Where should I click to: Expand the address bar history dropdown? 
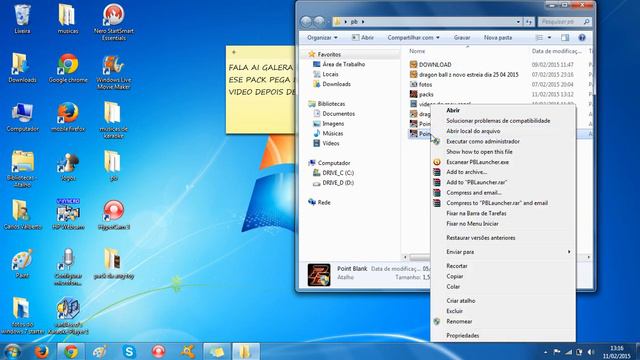point(518,22)
